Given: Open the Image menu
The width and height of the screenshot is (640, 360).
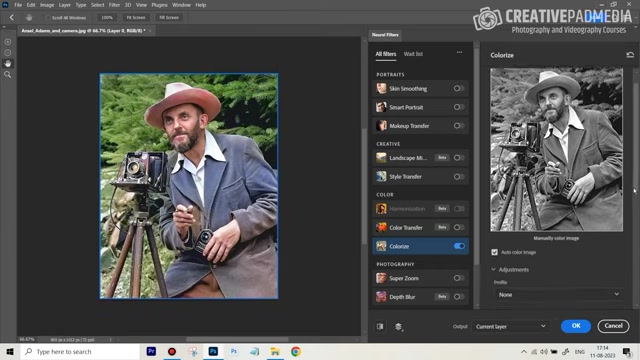Looking at the screenshot, I should (47, 5).
